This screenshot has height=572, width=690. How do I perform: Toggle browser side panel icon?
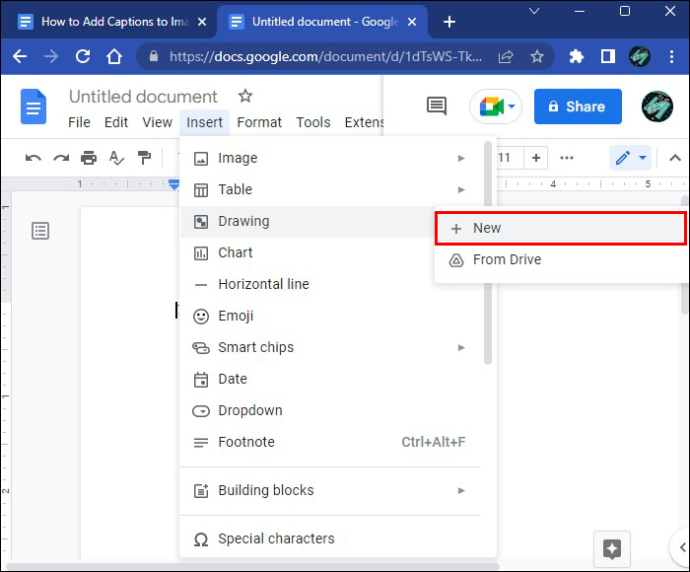(608, 56)
